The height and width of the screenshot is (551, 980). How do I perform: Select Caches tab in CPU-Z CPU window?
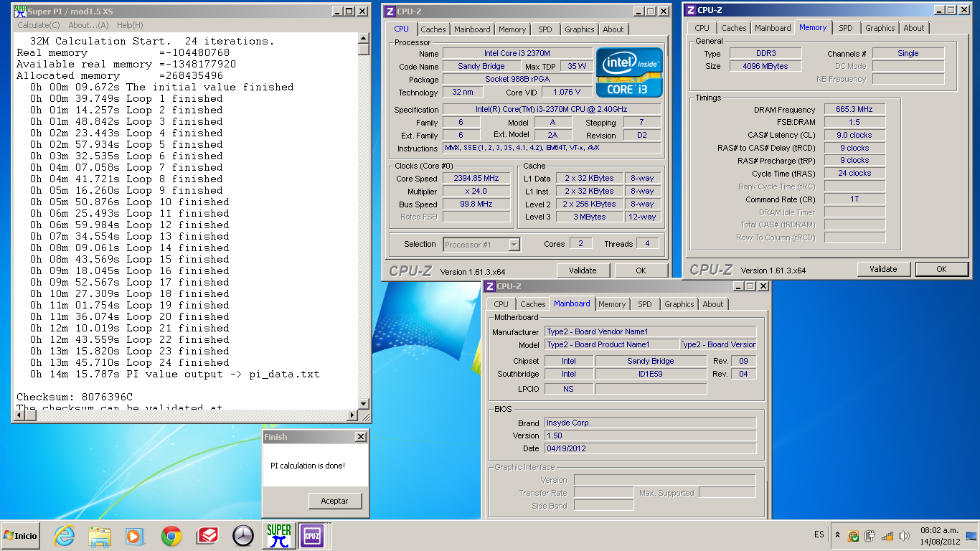click(x=433, y=29)
